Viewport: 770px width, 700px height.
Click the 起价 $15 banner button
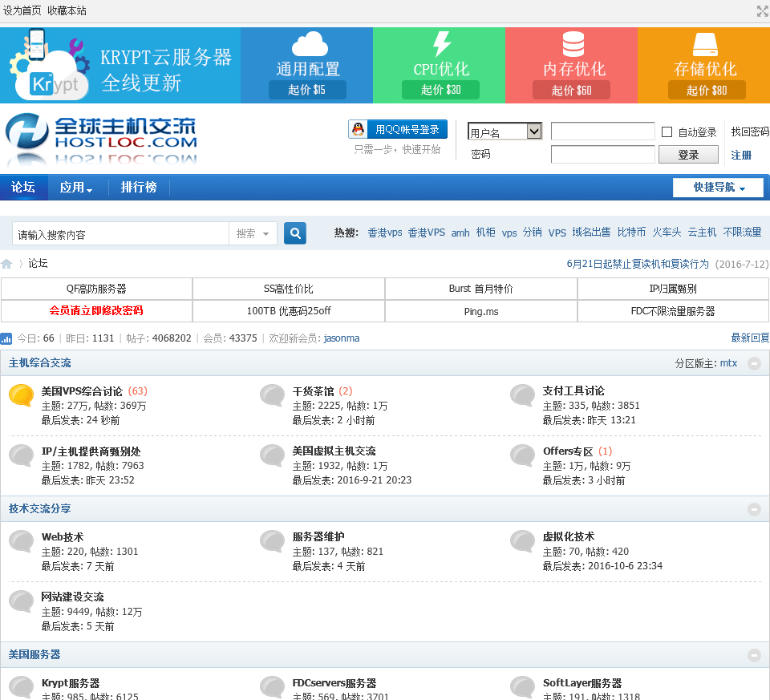[307, 90]
